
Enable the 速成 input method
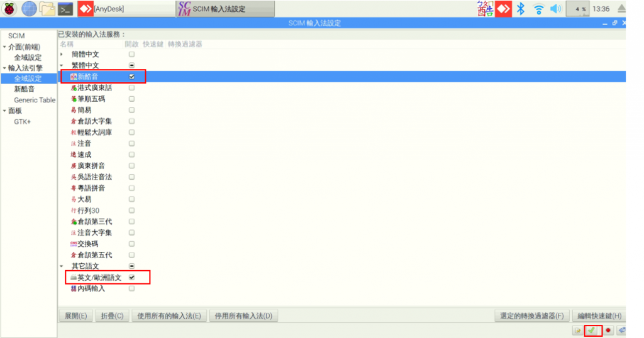click(131, 155)
